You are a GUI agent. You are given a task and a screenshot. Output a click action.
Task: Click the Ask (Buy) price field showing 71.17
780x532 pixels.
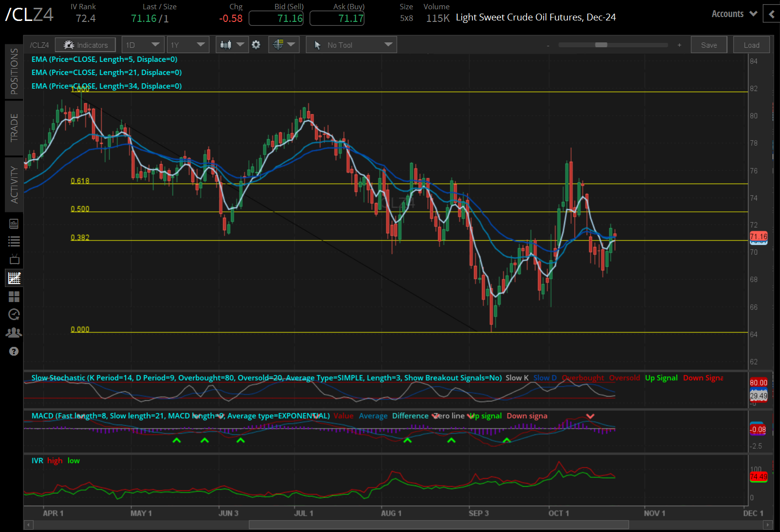tap(337, 18)
